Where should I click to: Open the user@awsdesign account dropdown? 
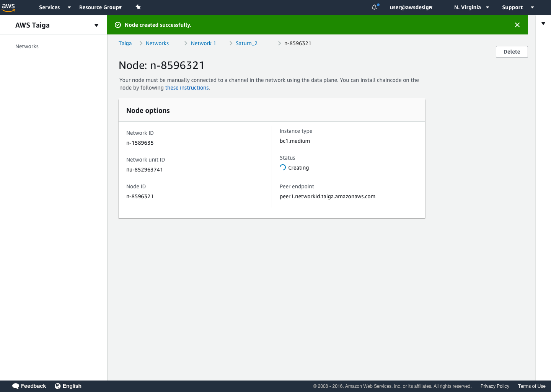[x=411, y=7]
